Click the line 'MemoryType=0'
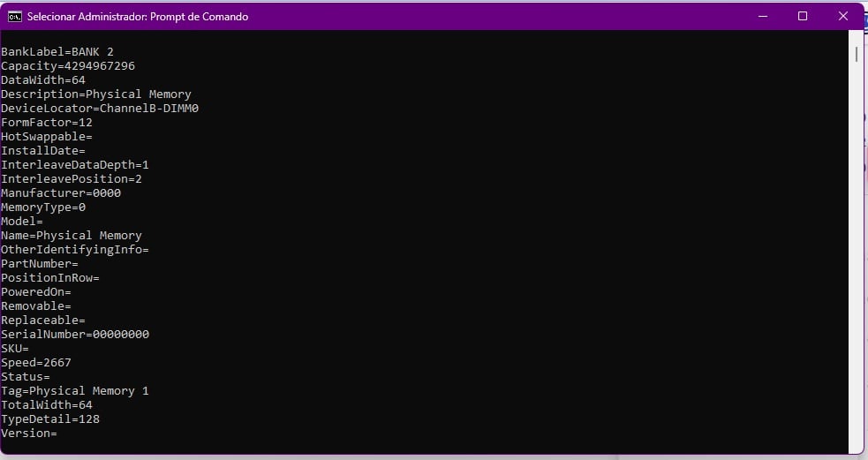 (43, 207)
